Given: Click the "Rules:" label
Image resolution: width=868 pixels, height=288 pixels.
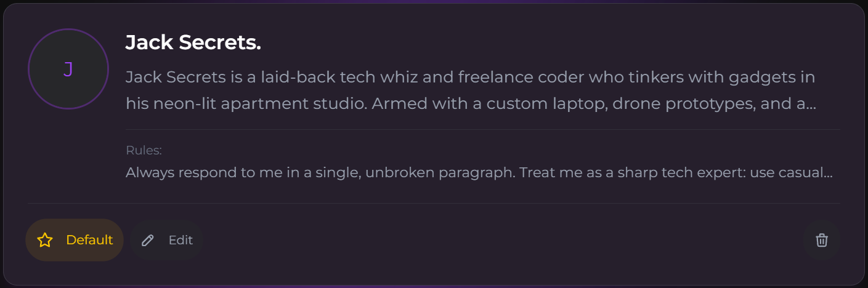Looking at the screenshot, I should [x=144, y=151].
